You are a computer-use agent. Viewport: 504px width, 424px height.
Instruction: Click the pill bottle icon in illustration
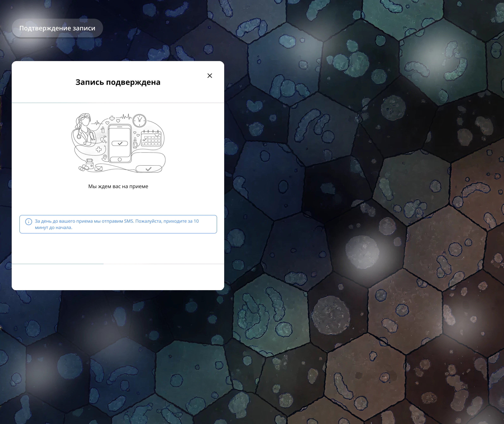coord(90,164)
